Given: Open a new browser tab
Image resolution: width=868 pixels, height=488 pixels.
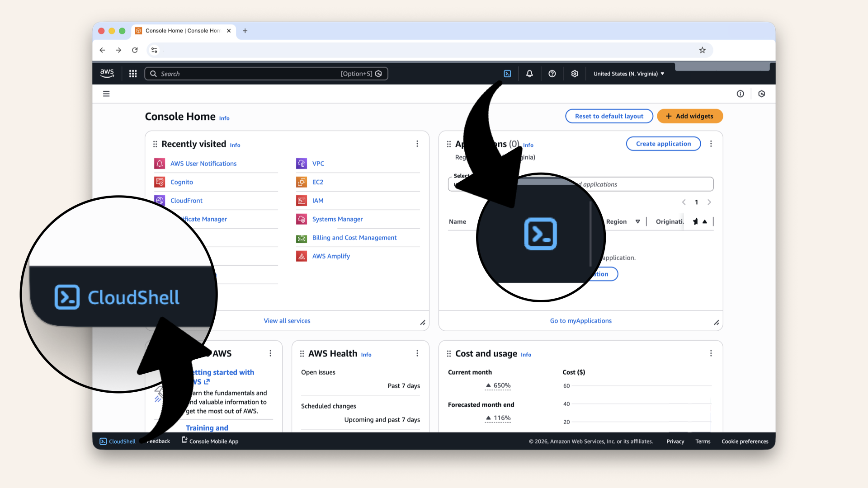Looking at the screenshot, I should (x=245, y=31).
